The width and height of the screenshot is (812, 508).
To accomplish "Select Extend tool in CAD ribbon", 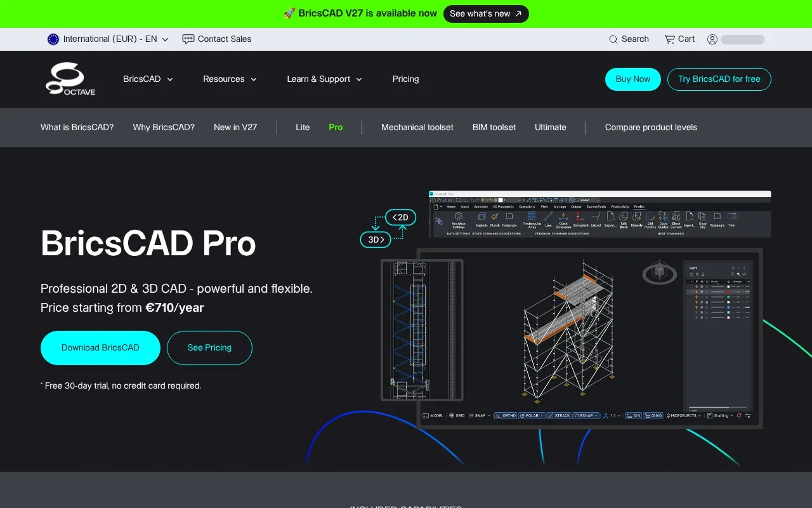I will point(596,220).
